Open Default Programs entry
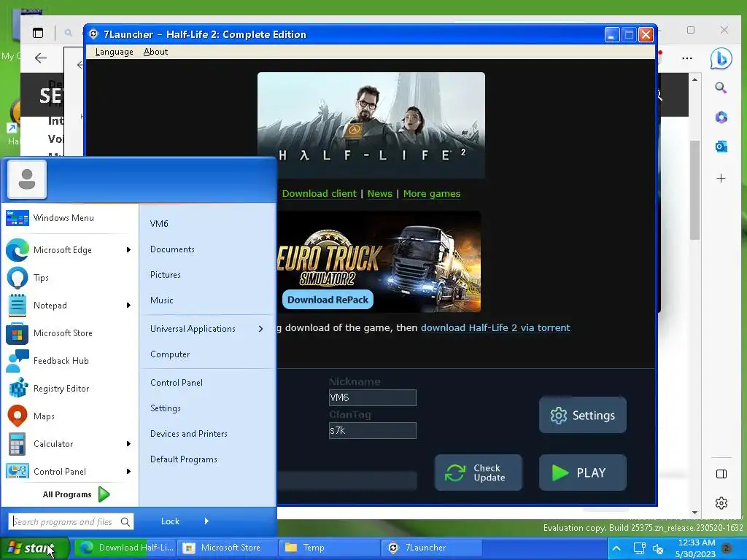 point(183,459)
